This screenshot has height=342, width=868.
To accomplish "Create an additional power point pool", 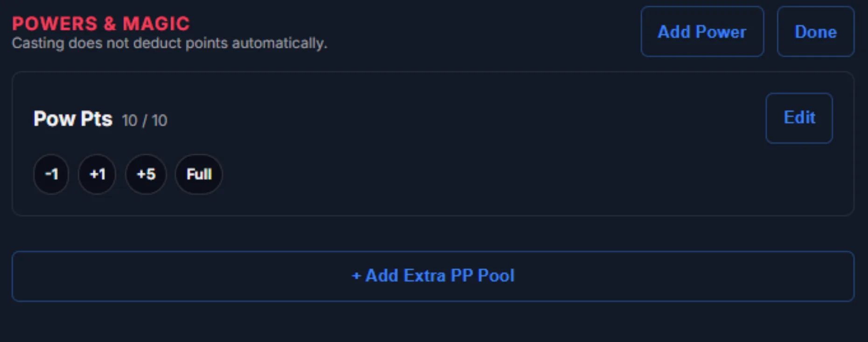I will (x=433, y=276).
